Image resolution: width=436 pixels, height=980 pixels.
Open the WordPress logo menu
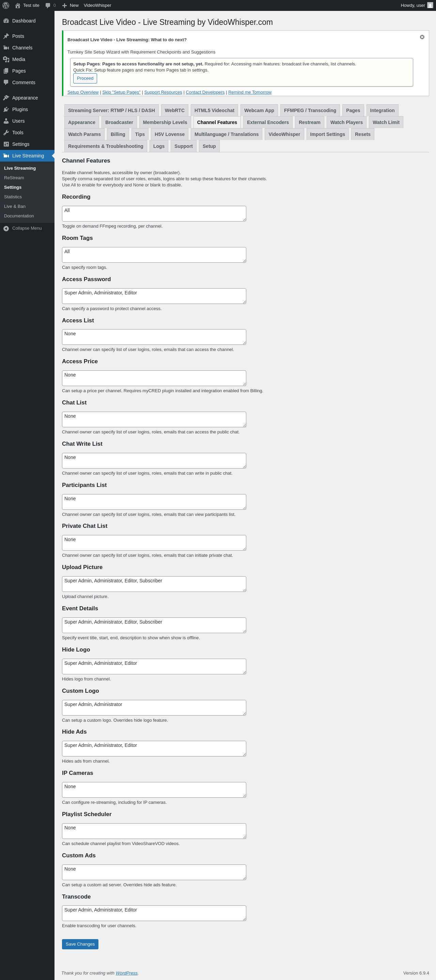pos(6,5)
